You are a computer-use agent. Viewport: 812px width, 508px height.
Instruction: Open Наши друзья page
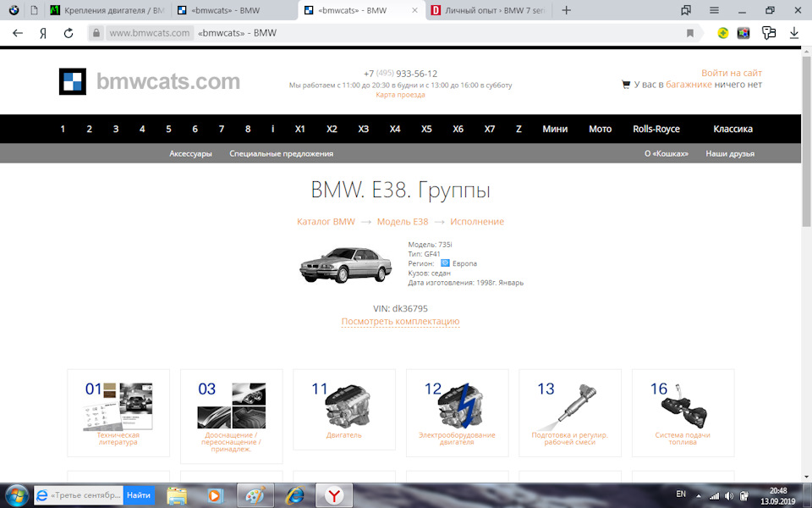coord(730,153)
